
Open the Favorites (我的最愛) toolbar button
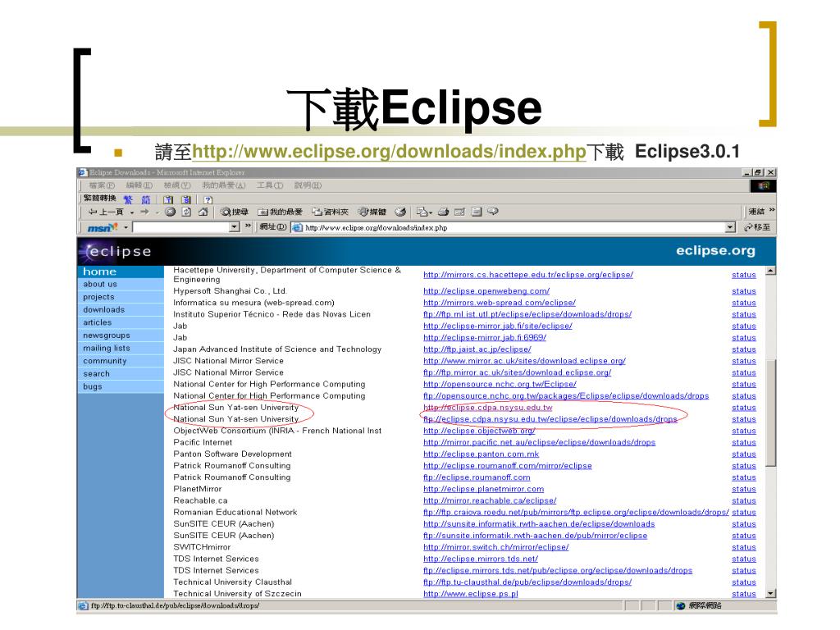(281, 212)
